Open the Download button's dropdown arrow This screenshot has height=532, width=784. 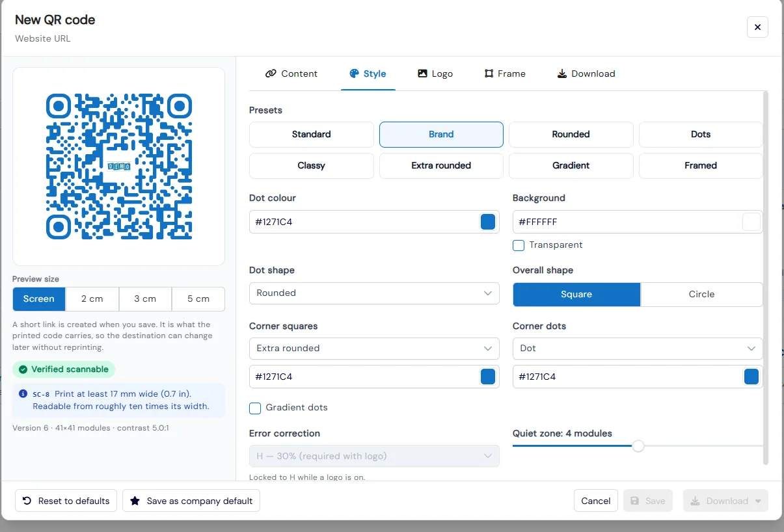point(758,501)
